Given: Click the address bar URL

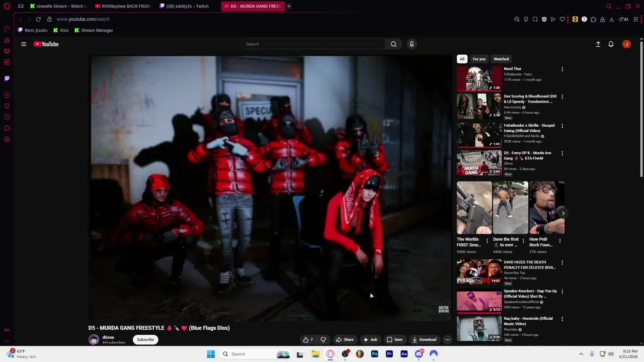Looking at the screenshot, I should click(83, 19).
